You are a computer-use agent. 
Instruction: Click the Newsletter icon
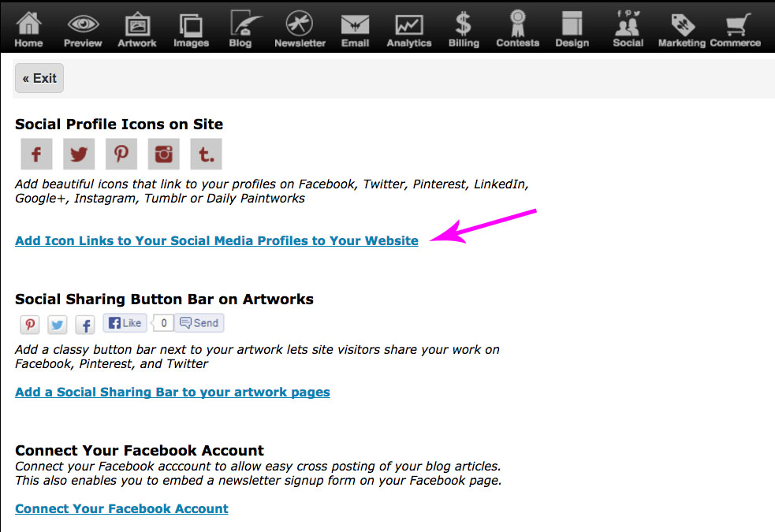coord(300,24)
